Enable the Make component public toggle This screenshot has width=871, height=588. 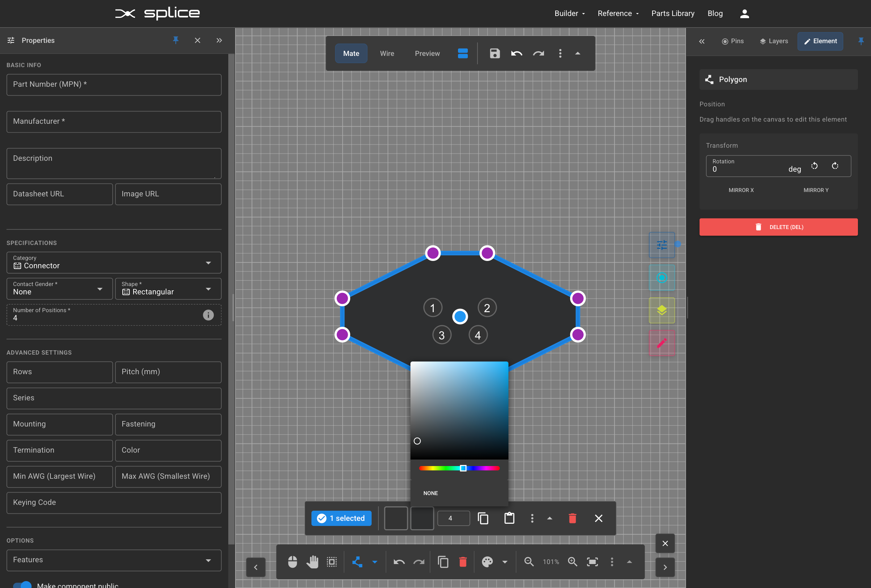pos(23,584)
